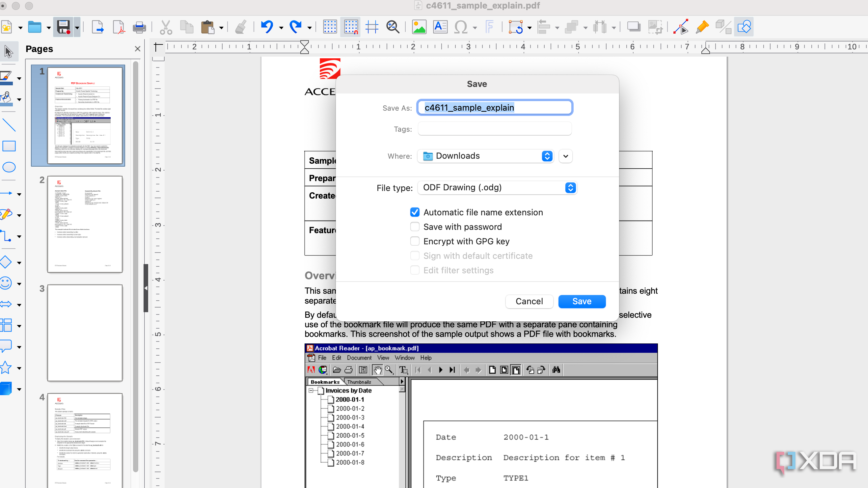The image size is (868, 488).
Task: Click the Insert Text Box icon
Action: (x=440, y=27)
